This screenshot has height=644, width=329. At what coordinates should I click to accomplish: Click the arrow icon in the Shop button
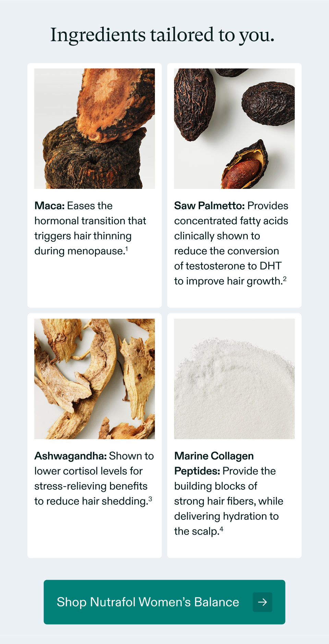pyautogui.click(x=263, y=602)
